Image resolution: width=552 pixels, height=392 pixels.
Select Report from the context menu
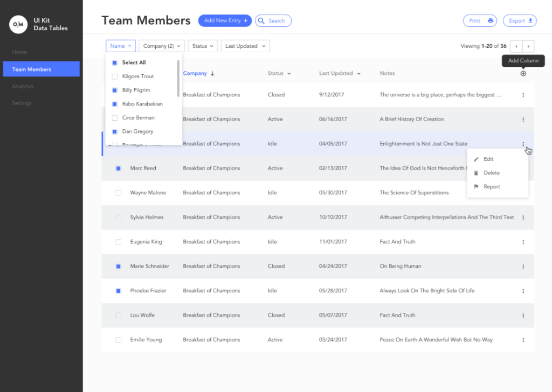[x=491, y=186]
